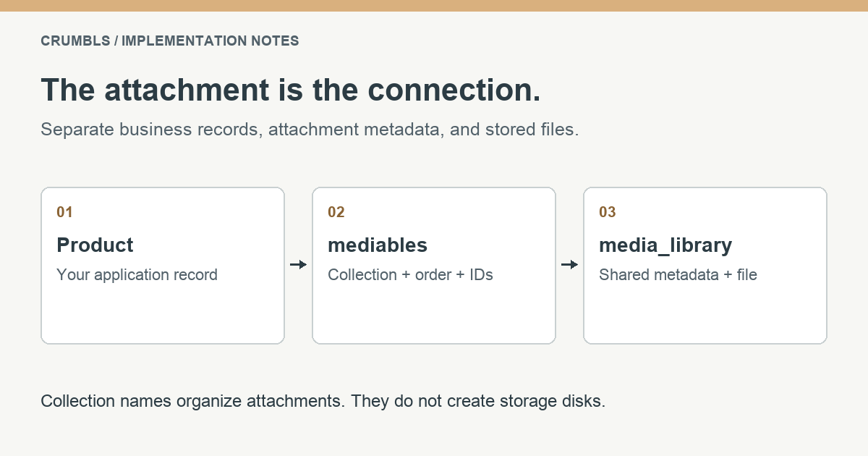Click the mediables card title
868x456 pixels.
click(378, 245)
